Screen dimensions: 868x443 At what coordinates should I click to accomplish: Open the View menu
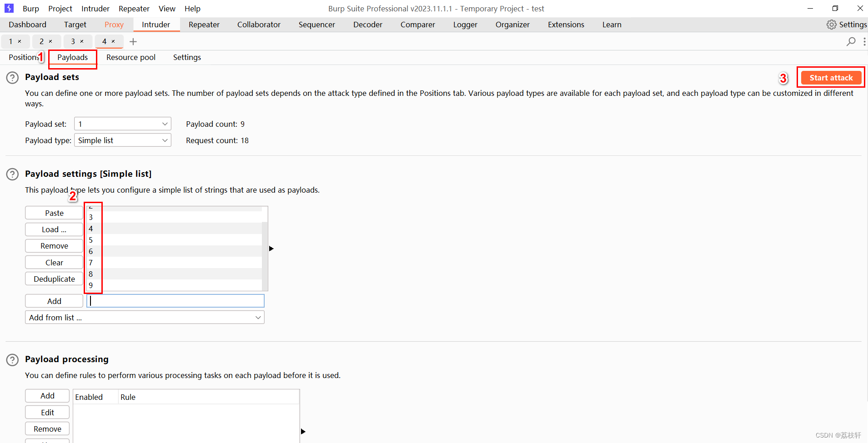click(167, 9)
